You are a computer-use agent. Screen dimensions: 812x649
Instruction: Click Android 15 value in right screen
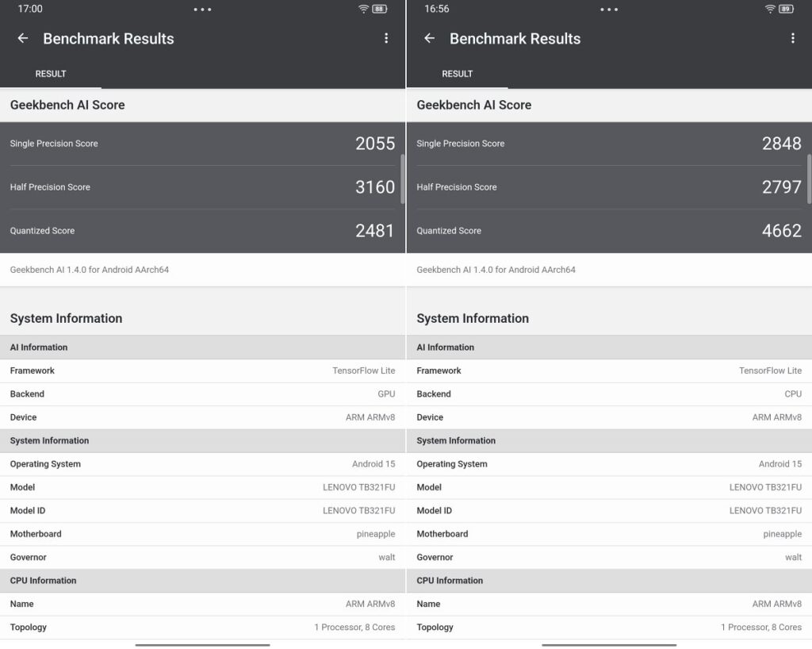point(780,464)
